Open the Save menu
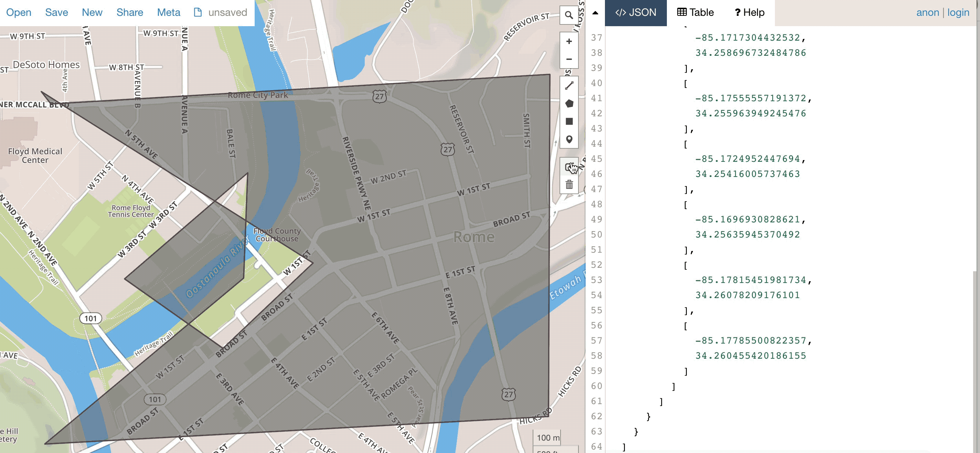Image resolution: width=980 pixels, height=453 pixels. pos(56,12)
